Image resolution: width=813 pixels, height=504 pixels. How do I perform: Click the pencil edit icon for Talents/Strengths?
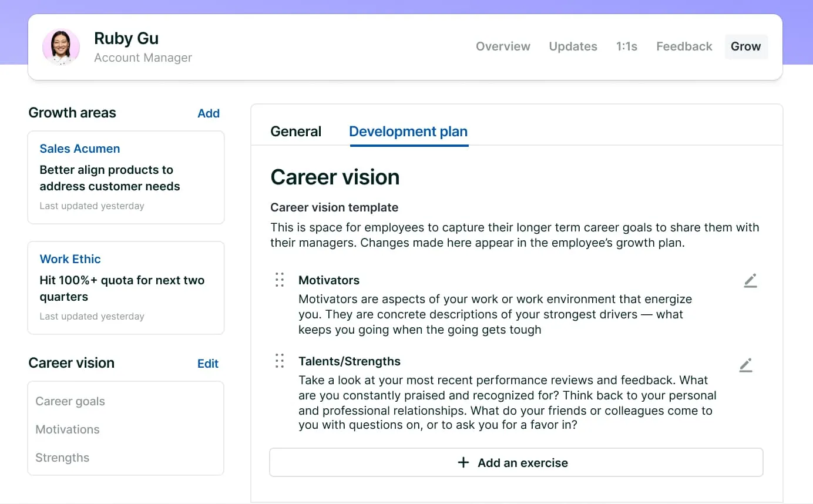[x=745, y=365]
